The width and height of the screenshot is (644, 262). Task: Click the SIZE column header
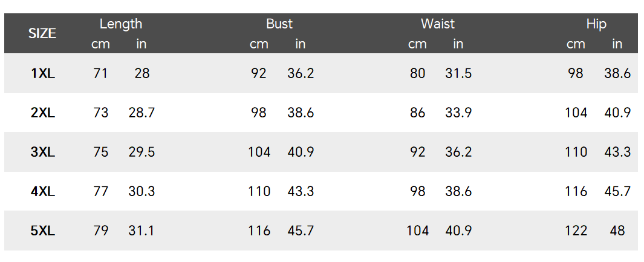coord(42,33)
